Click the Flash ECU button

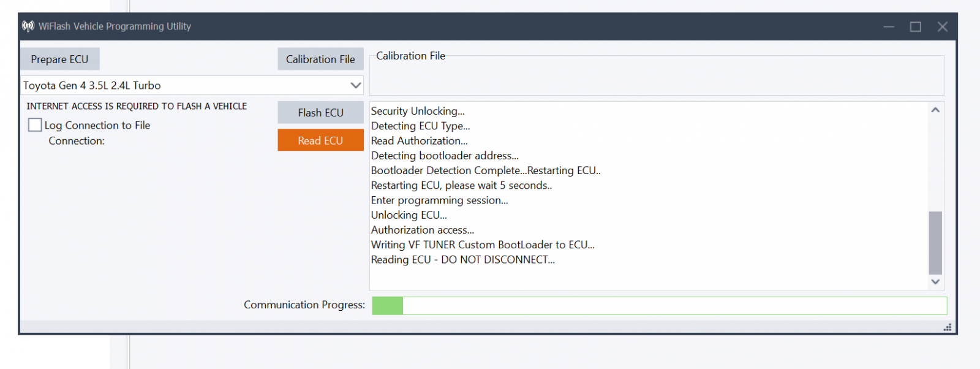pyautogui.click(x=320, y=113)
